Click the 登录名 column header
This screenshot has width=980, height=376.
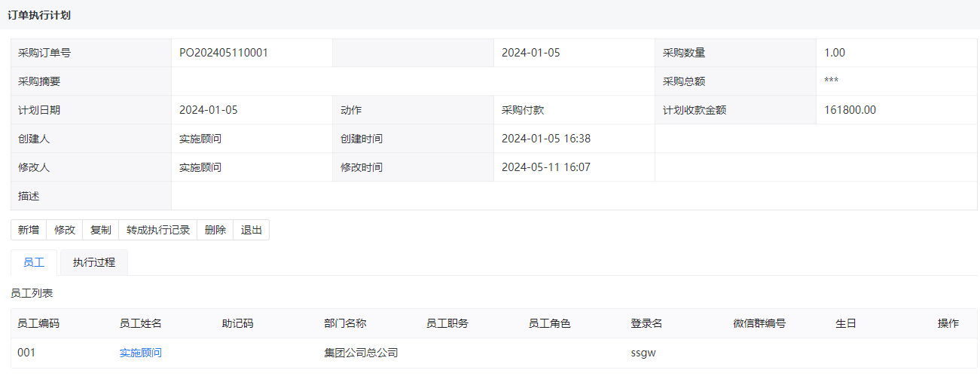tap(646, 323)
